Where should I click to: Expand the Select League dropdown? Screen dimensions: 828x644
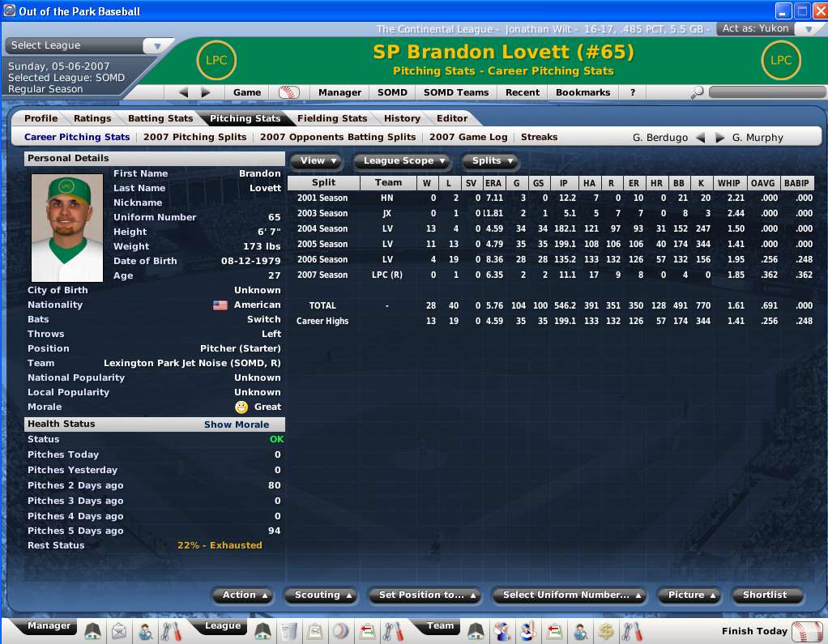pos(157,46)
